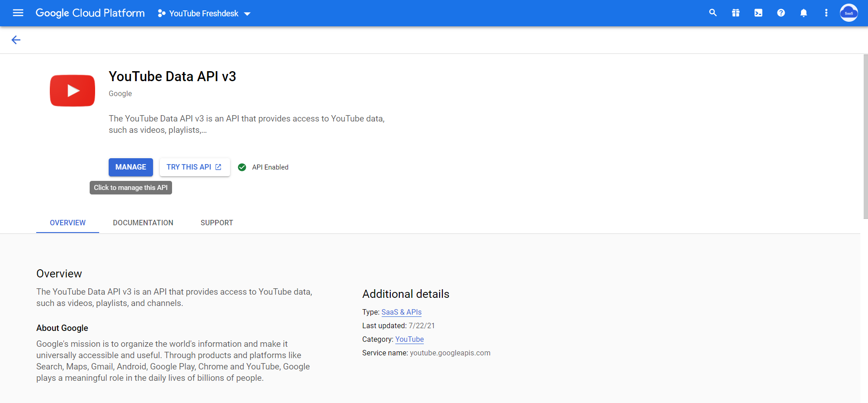Switch to the DOCUMENTATION tab
The height and width of the screenshot is (403, 868).
click(x=143, y=223)
